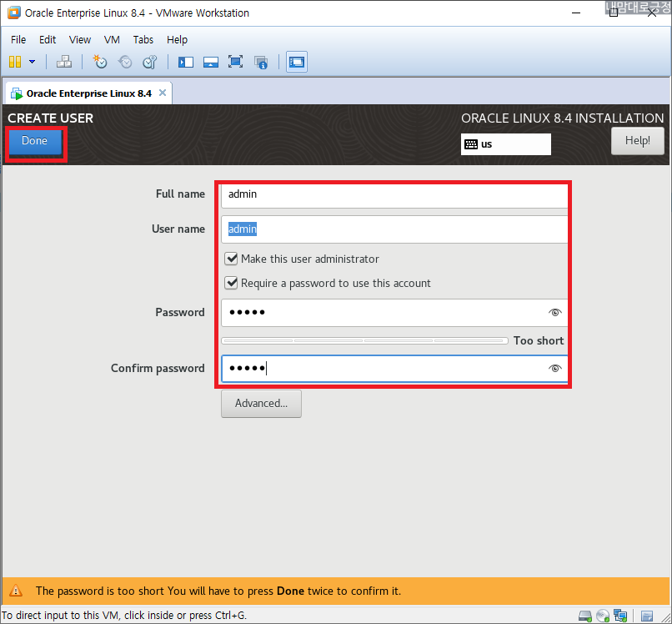Click the Help! button
The width and height of the screenshot is (672, 624).
coord(637,141)
